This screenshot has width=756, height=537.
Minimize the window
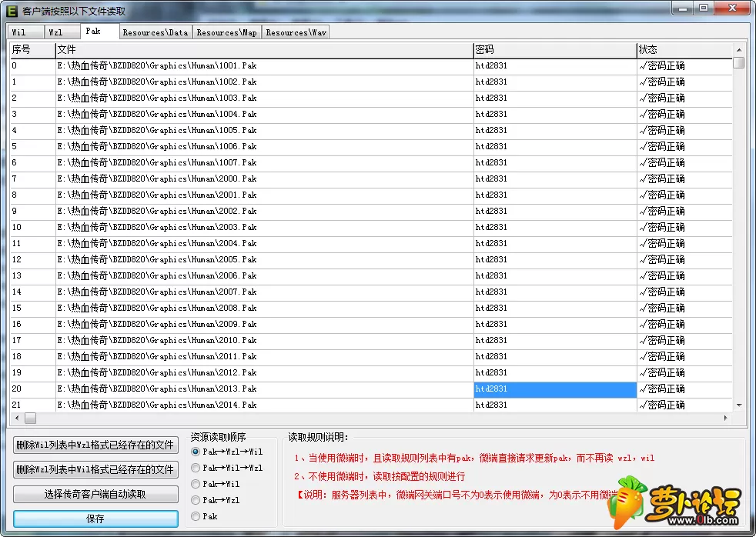[x=683, y=8]
